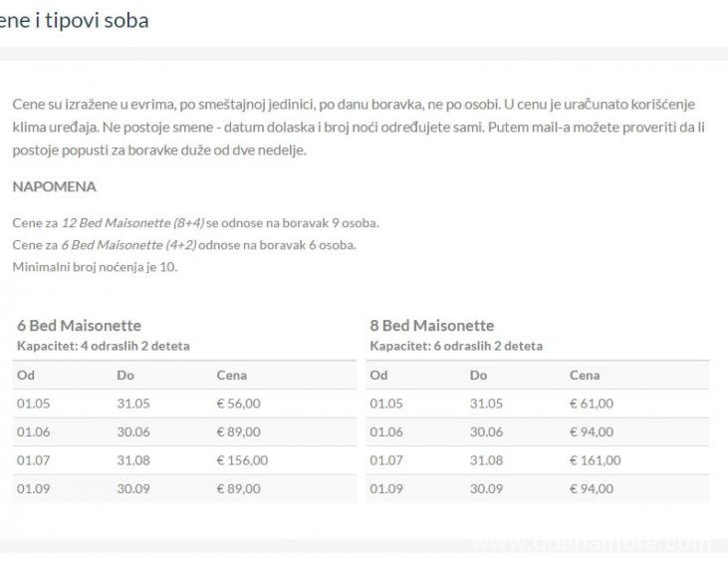Click the "6 Bed Maisonette" table title
The height and width of the screenshot is (563, 728).
(x=79, y=325)
